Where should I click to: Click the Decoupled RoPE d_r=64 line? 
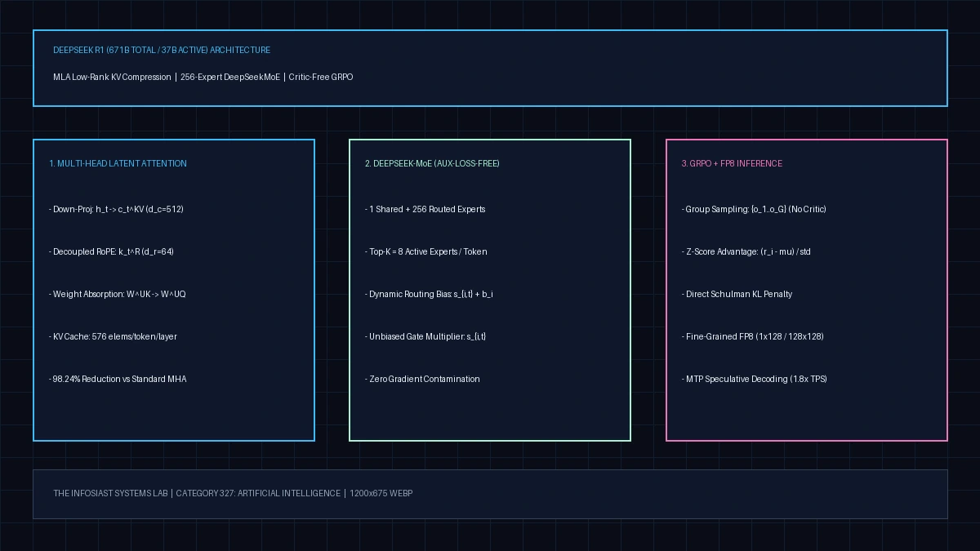coord(111,252)
